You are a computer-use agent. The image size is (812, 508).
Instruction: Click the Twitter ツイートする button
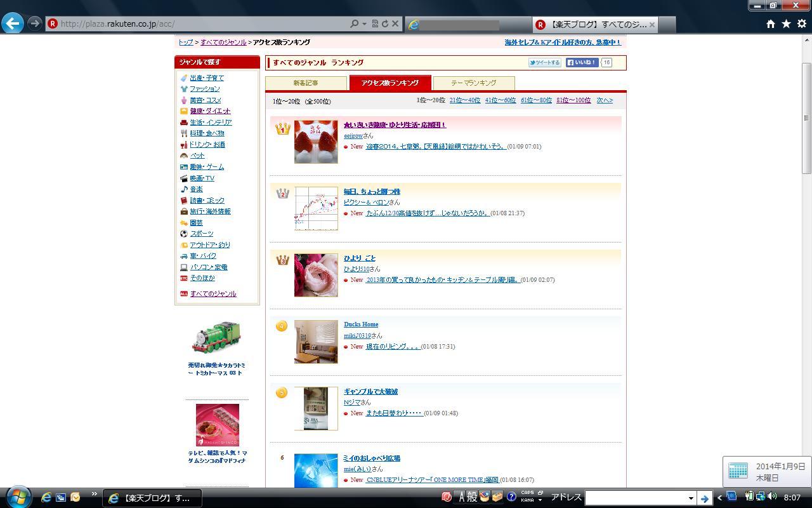pos(544,62)
